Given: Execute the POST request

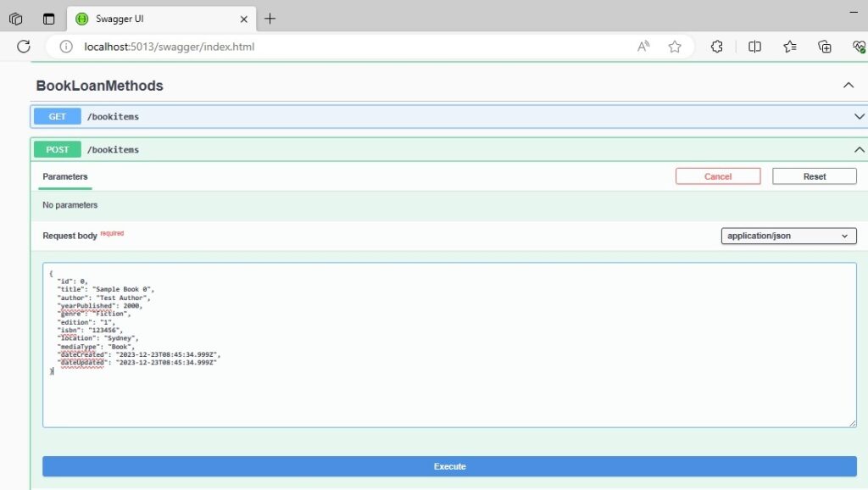Looking at the screenshot, I should click(449, 466).
